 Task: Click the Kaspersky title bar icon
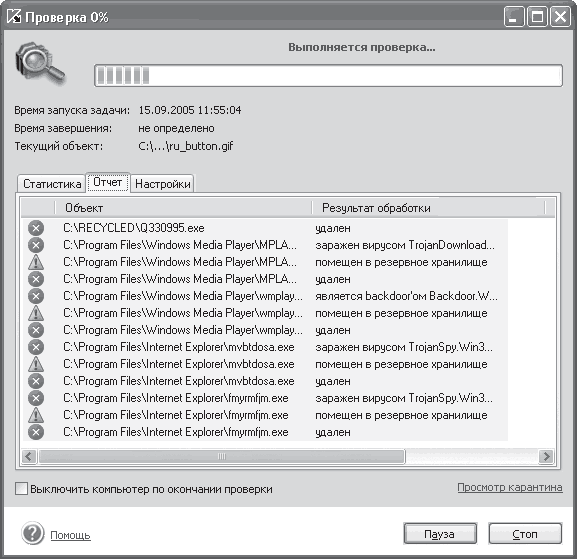pos(14,17)
